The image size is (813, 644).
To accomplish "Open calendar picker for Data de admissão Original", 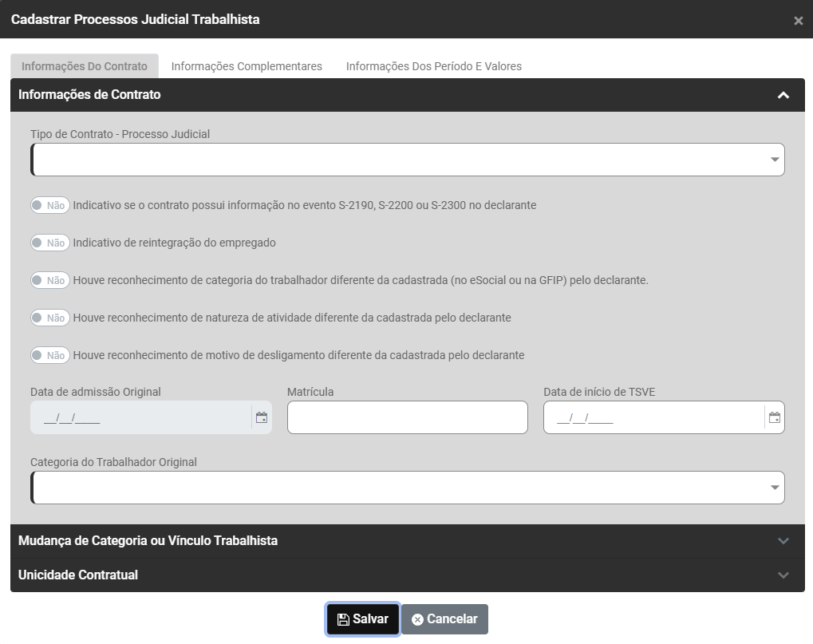I will [x=261, y=417].
